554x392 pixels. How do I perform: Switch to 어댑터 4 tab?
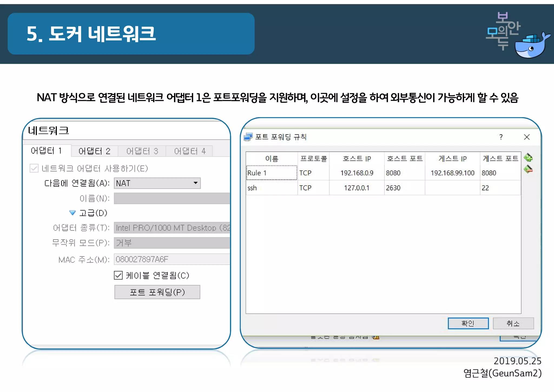[x=190, y=151]
